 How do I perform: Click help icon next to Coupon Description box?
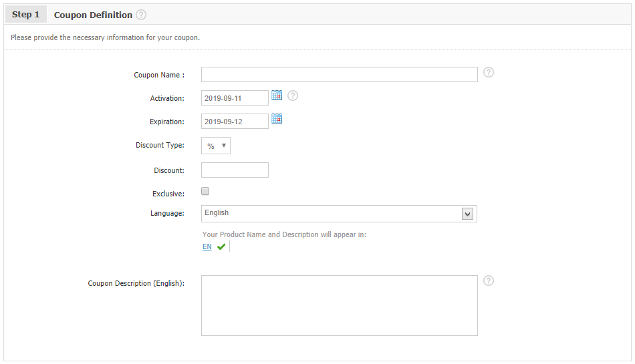tap(489, 281)
